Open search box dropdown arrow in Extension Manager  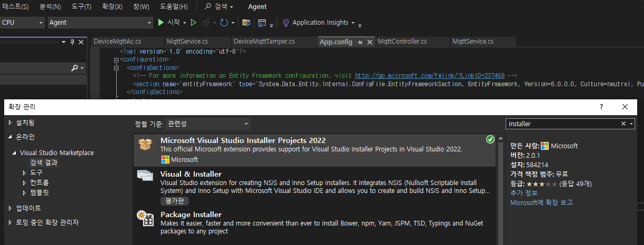(631, 124)
